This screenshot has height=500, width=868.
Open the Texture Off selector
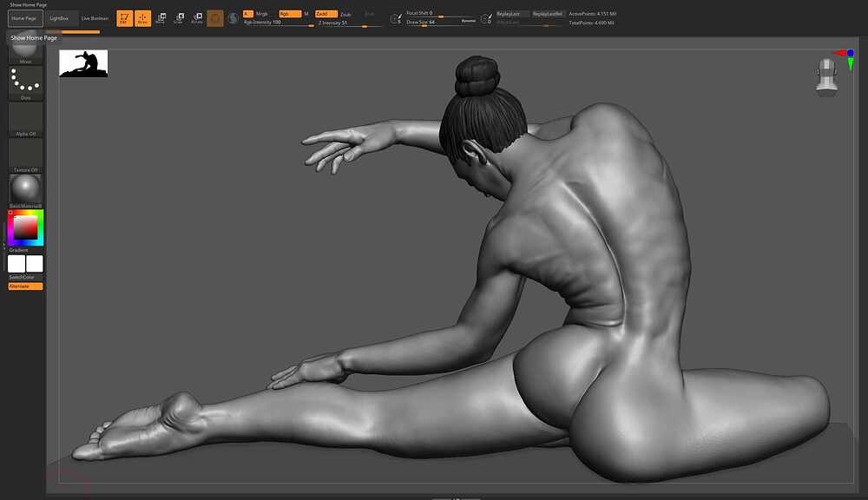(25, 155)
